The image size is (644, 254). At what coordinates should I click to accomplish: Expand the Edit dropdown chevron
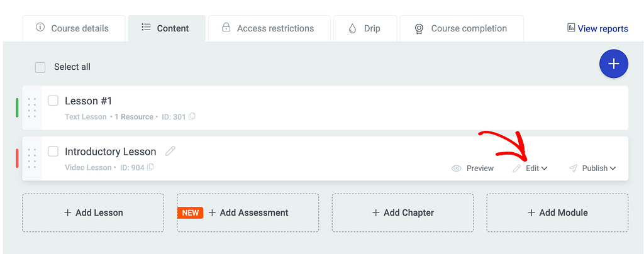pos(544,168)
